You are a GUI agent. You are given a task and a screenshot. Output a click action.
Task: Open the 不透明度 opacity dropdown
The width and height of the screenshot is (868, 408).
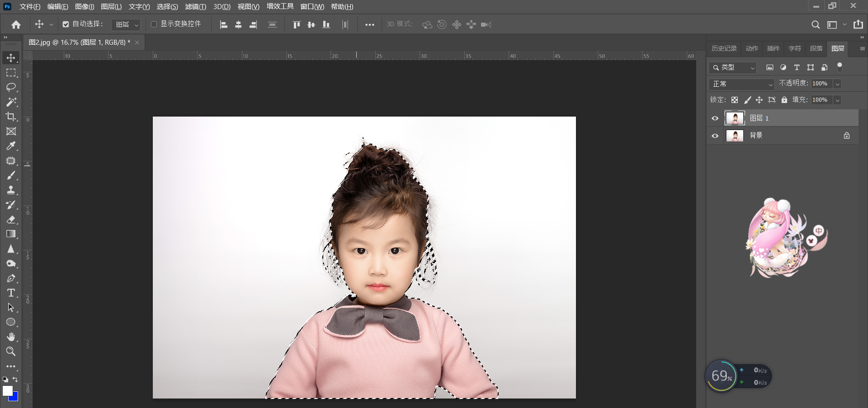[837, 84]
